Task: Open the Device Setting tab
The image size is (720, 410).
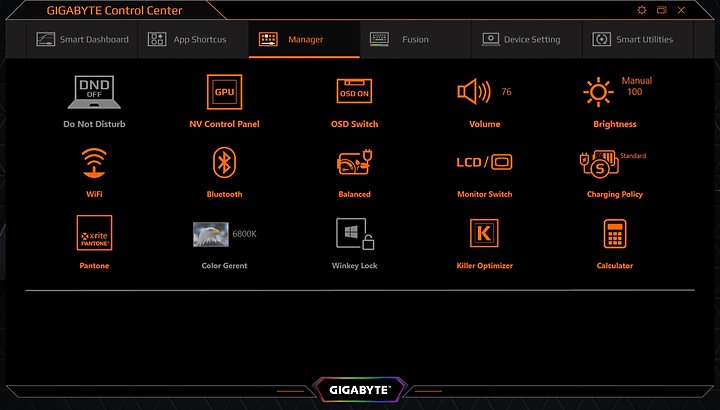Action: click(x=527, y=39)
